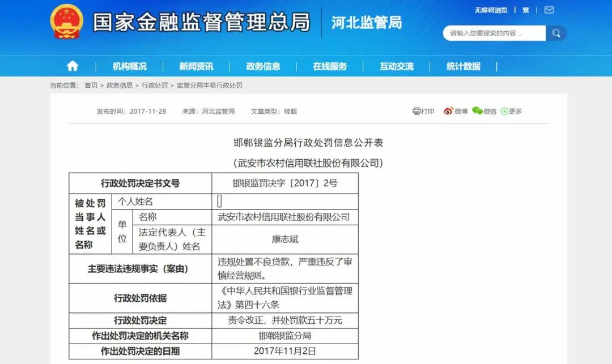Open the 机构概况 menu
Screen dimensions: 612x364
(129, 66)
